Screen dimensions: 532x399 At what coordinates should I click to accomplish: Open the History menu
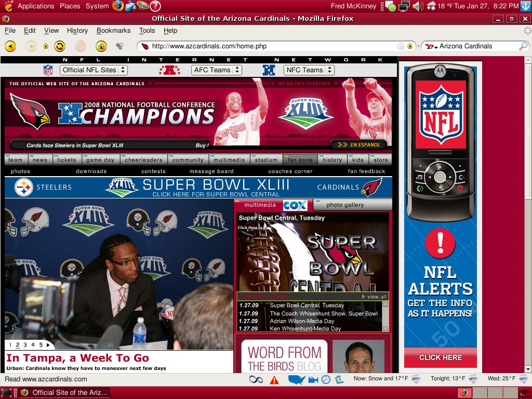77,31
